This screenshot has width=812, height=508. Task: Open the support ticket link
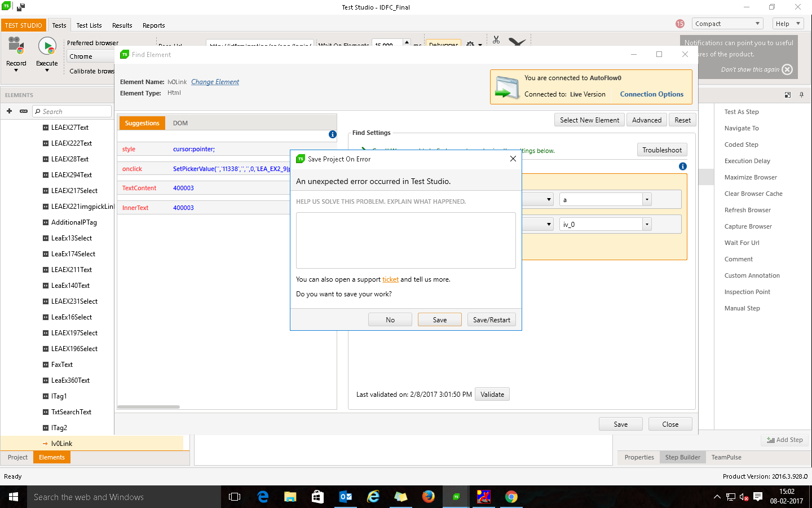point(390,279)
